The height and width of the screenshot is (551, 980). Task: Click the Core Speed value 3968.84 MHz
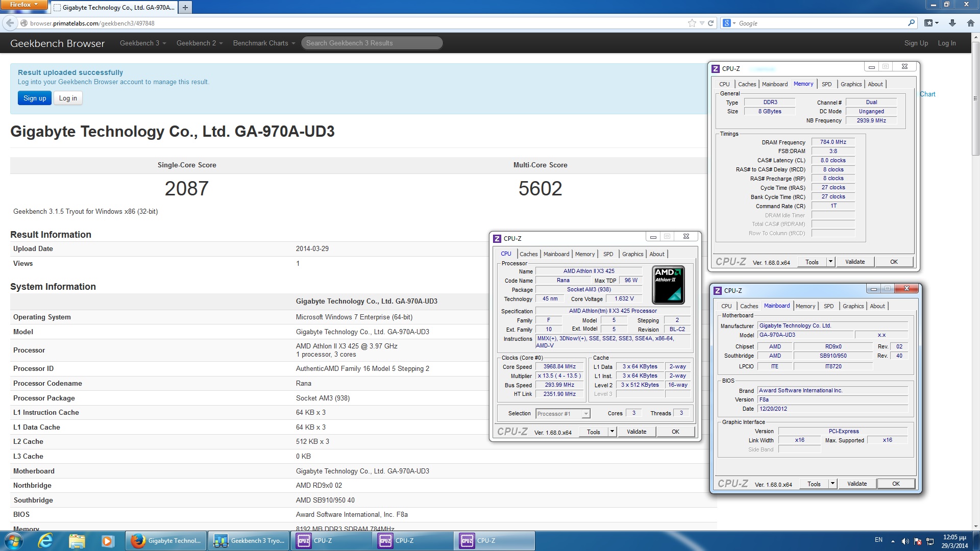[x=559, y=367]
